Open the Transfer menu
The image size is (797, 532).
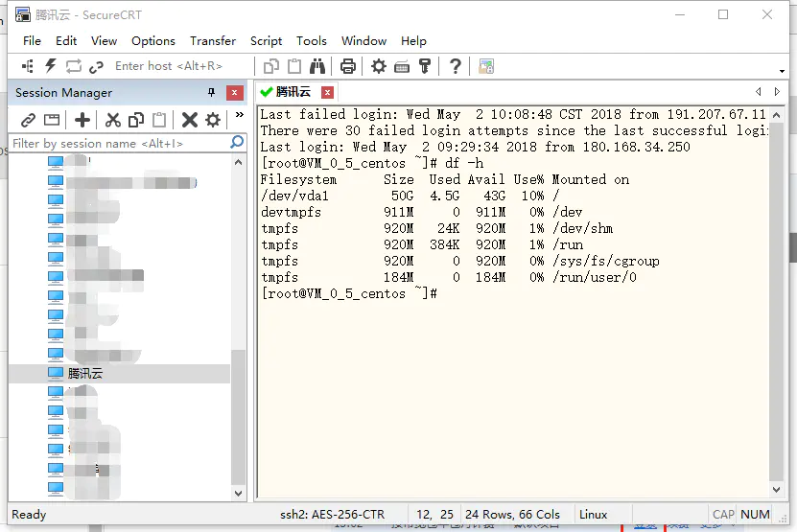pyautogui.click(x=212, y=41)
